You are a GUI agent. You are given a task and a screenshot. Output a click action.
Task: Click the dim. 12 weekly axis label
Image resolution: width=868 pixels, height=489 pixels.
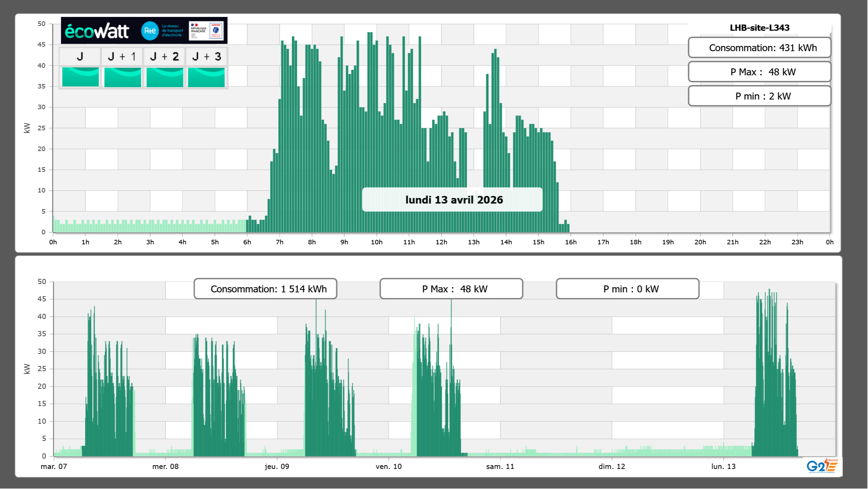click(612, 467)
